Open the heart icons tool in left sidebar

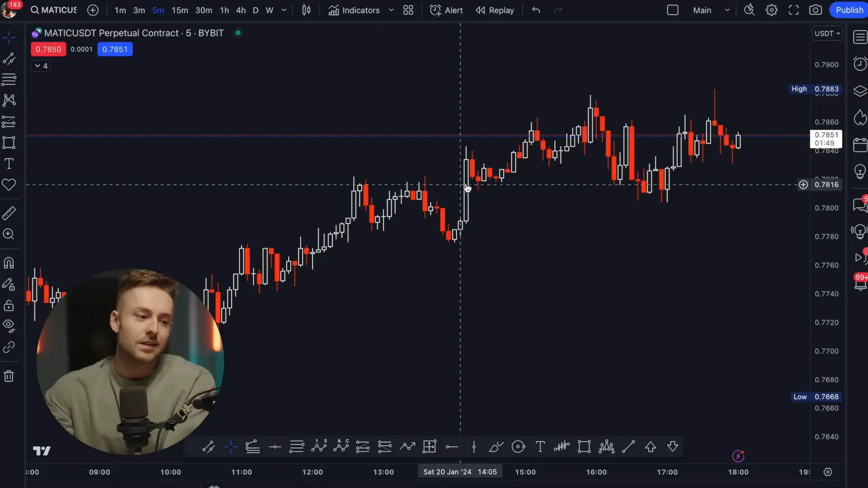(x=9, y=184)
